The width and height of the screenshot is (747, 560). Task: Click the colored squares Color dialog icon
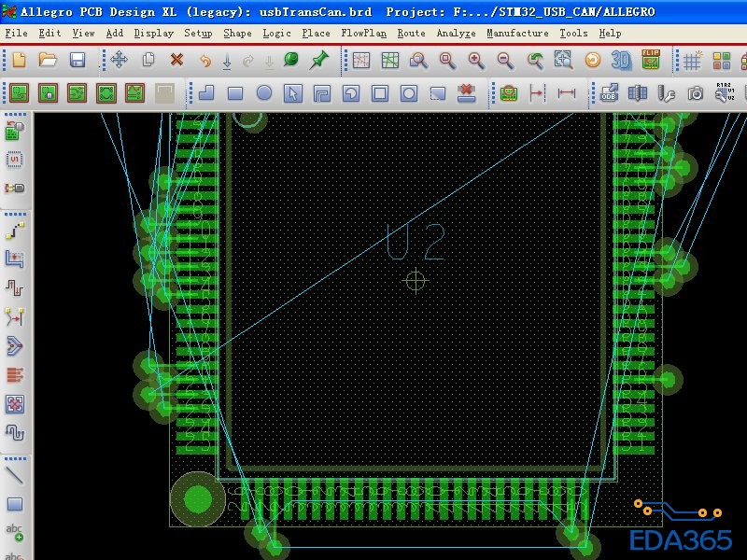(x=721, y=61)
